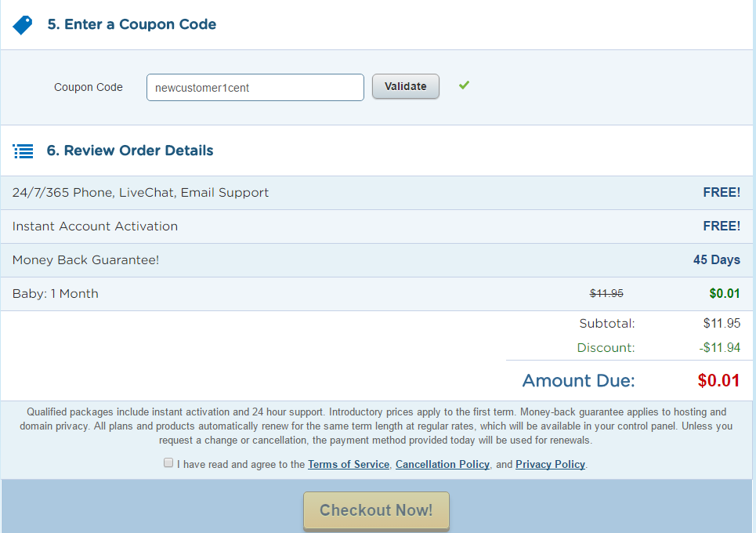Click the red Amount Due $0.01 total

point(718,381)
